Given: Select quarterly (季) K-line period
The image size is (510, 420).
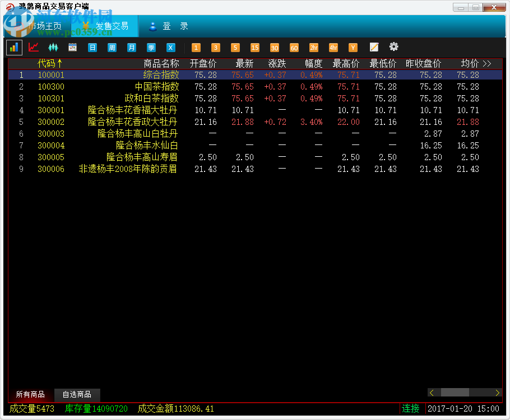Looking at the screenshot, I should (x=151, y=48).
